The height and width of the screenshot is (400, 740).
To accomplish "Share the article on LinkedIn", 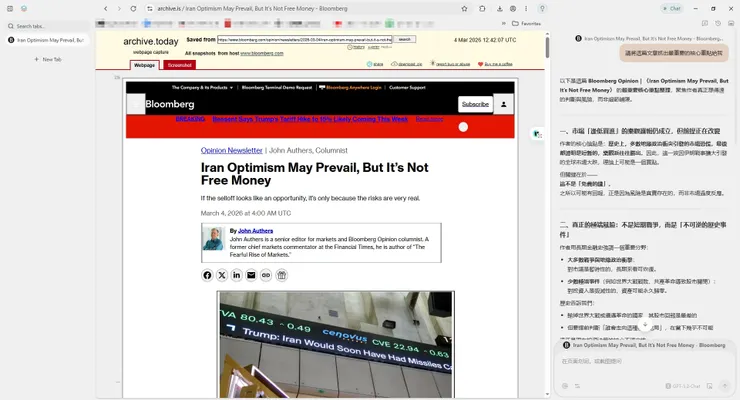I will (x=236, y=275).
